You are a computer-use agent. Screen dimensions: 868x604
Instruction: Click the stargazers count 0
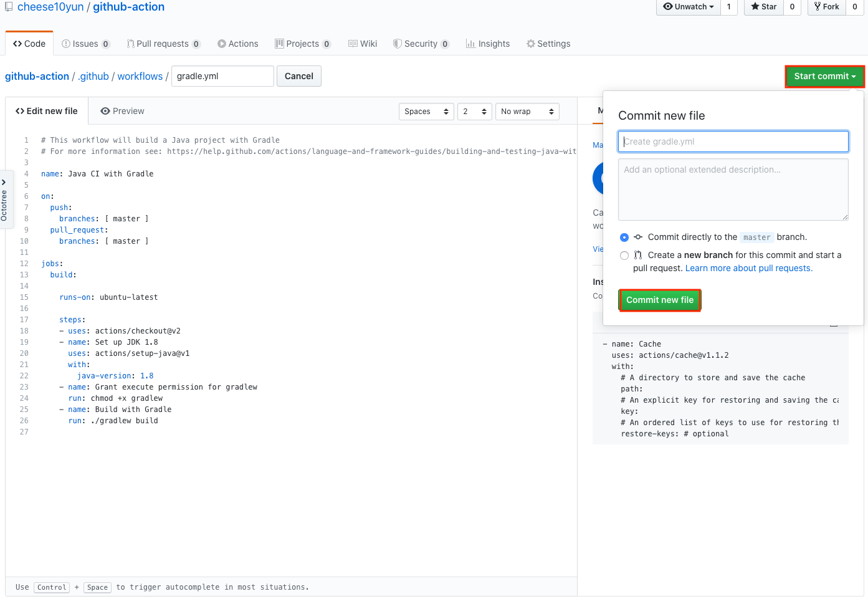(x=792, y=7)
